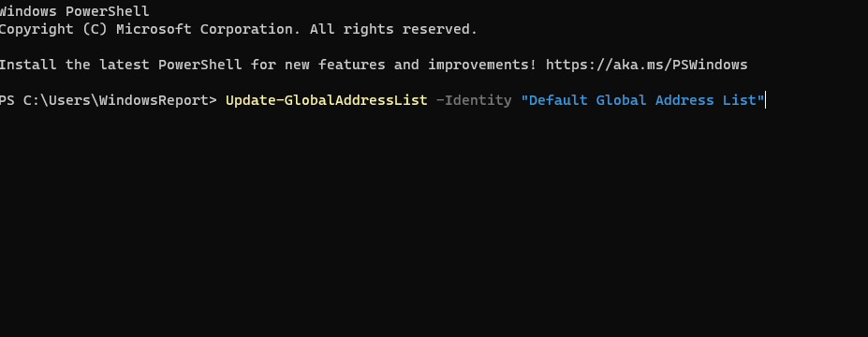Click the Install the latest PowerShell message
Image resolution: width=868 pixels, height=337 pixels.
click(x=121, y=66)
